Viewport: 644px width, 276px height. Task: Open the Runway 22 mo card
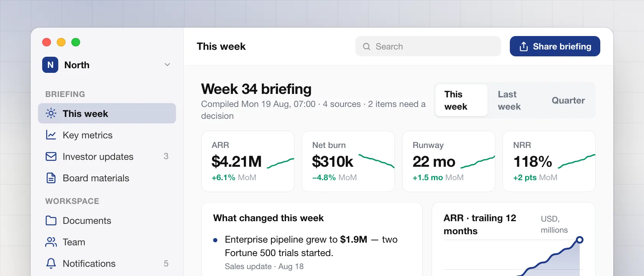(x=449, y=161)
